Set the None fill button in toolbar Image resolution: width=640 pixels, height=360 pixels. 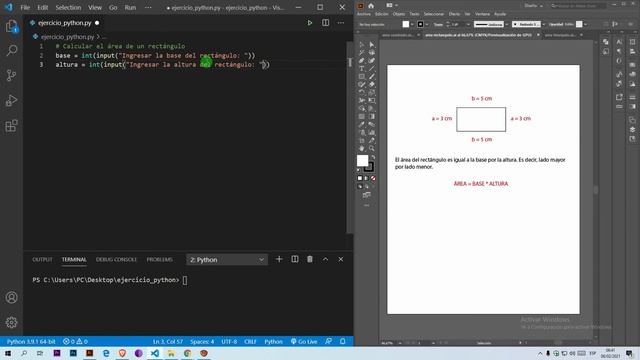click(373, 178)
